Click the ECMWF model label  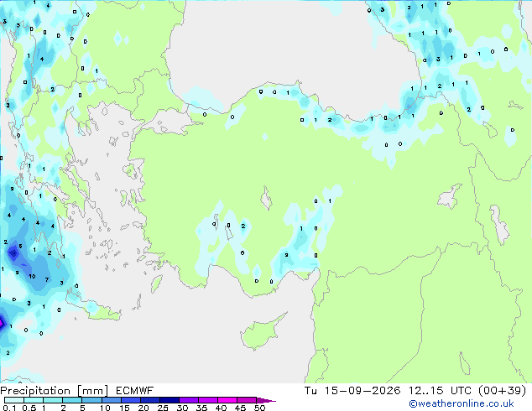click(x=134, y=391)
